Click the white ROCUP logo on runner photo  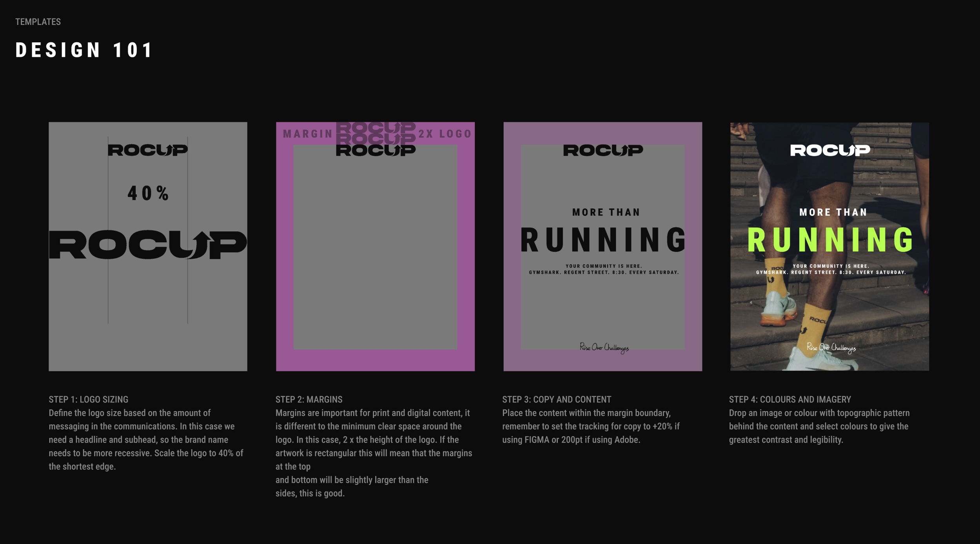click(x=830, y=150)
